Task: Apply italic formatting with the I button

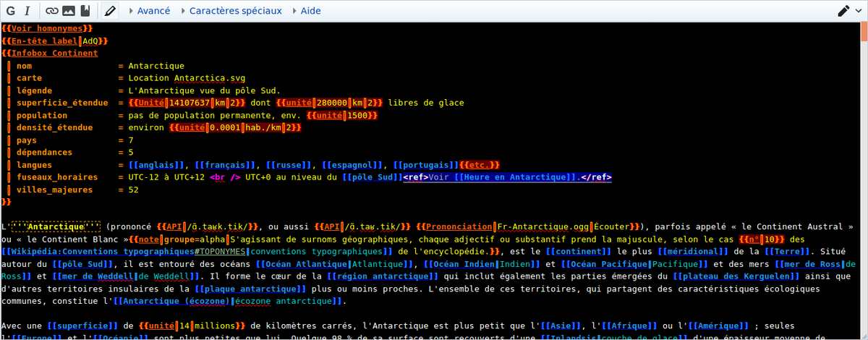Action: 27,11
